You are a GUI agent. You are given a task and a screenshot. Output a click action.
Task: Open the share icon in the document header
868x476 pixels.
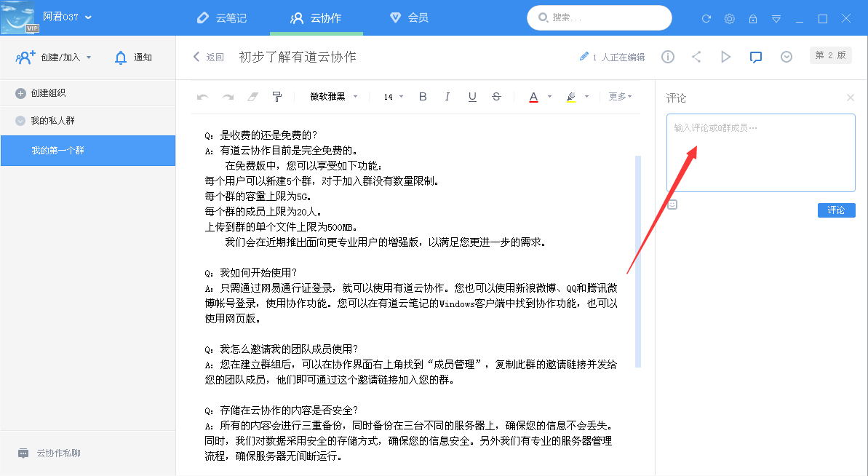[x=696, y=56]
